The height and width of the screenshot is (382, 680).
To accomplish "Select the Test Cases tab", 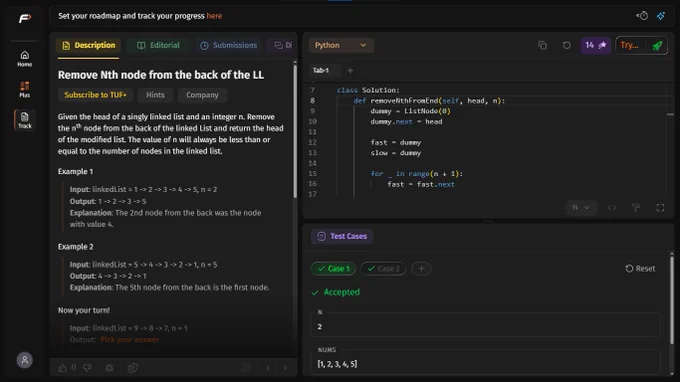I will point(342,236).
